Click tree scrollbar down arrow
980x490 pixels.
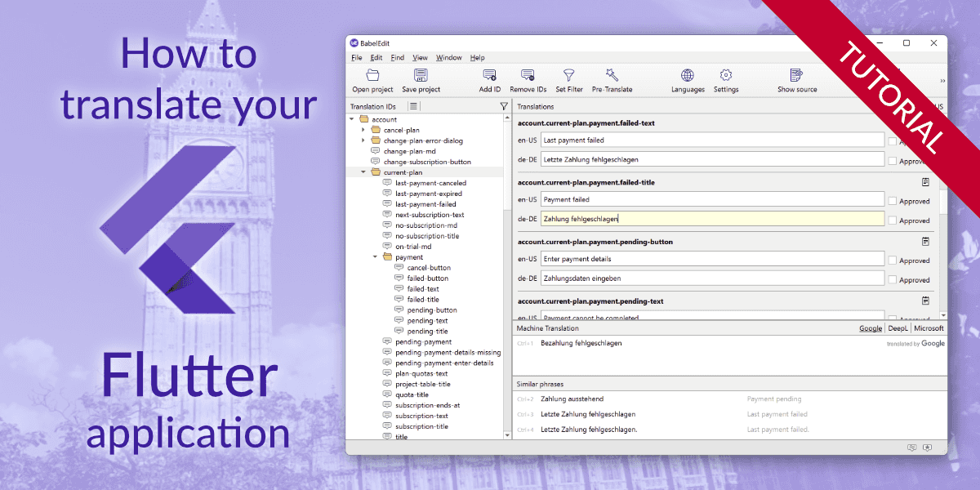pyautogui.click(x=507, y=437)
